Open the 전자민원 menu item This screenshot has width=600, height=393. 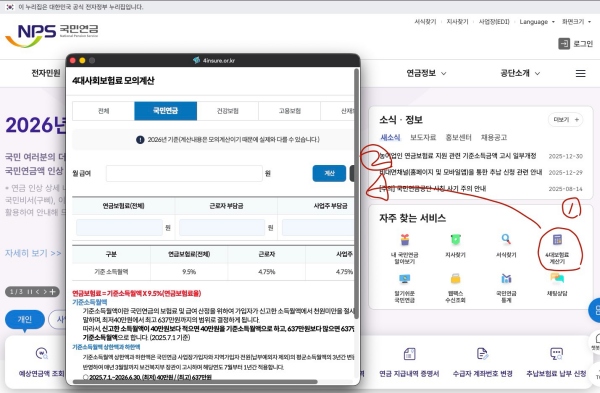pyautogui.click(x=46, y=73)
